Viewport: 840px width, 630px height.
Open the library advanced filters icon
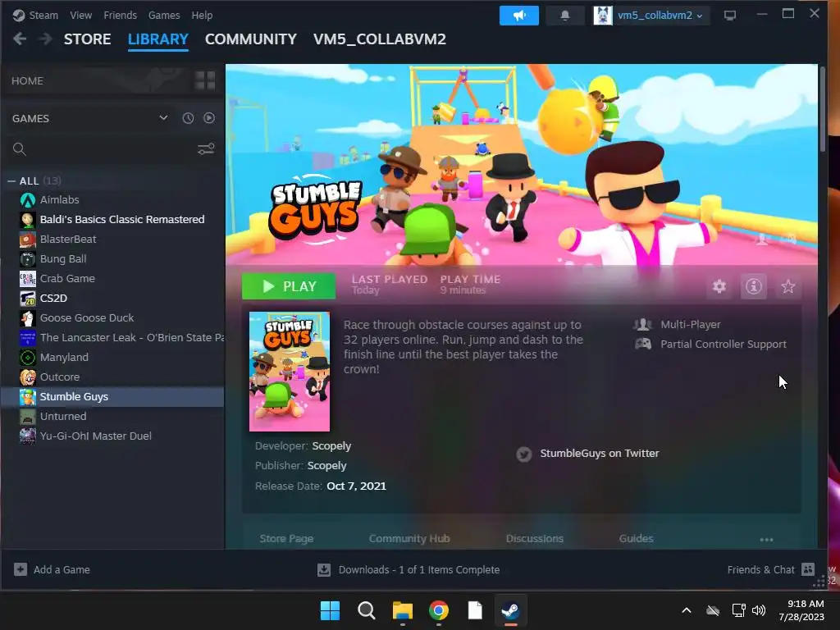[x=206, y=148]
